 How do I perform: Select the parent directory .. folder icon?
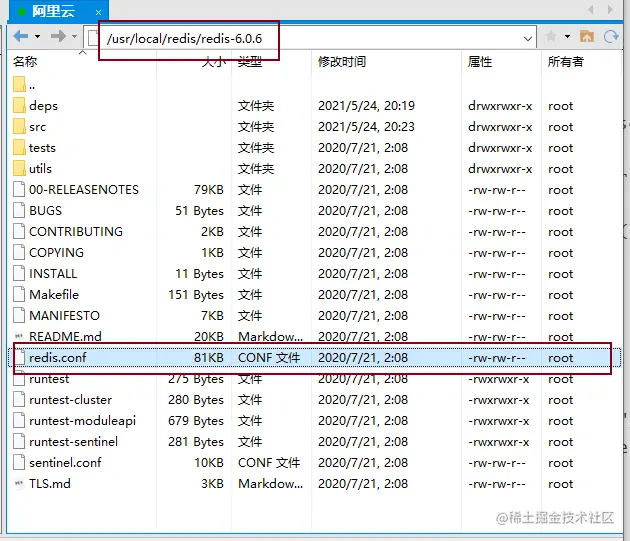[x=19, y=84]
